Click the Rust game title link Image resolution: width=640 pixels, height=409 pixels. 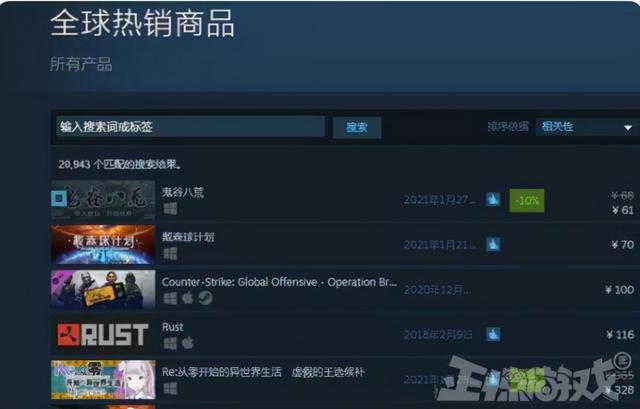point(173,327)
